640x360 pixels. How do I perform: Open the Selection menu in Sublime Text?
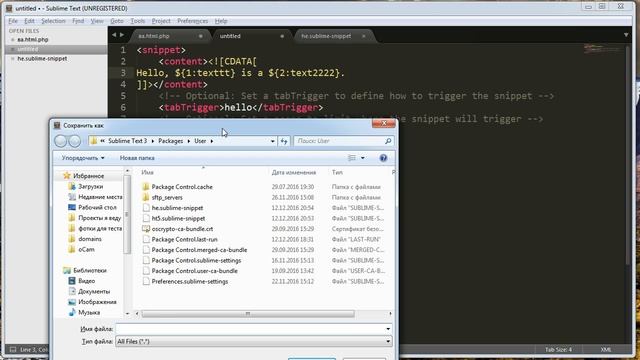pos(53,21)
